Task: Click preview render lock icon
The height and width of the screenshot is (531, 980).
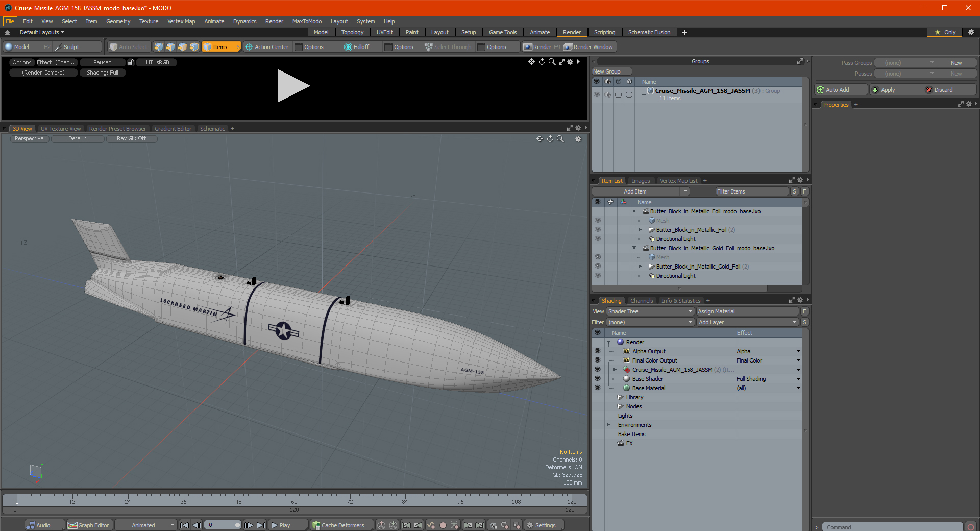Action: pos(131,62)
